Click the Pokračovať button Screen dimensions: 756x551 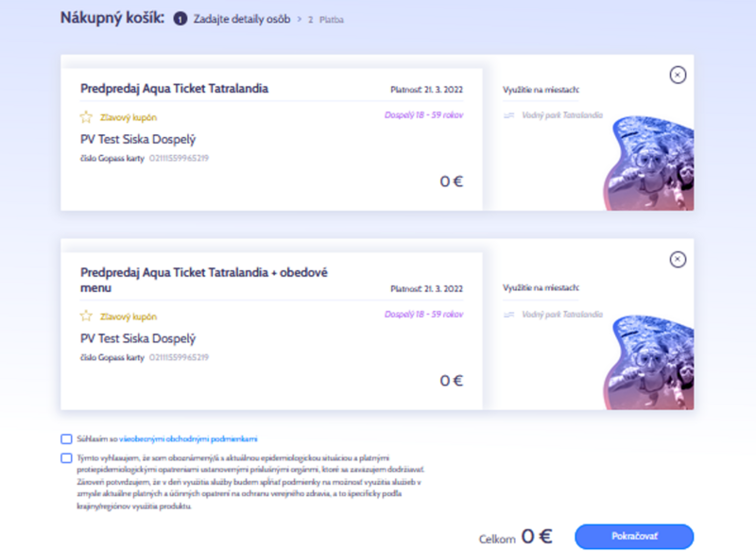click(634, 536)
